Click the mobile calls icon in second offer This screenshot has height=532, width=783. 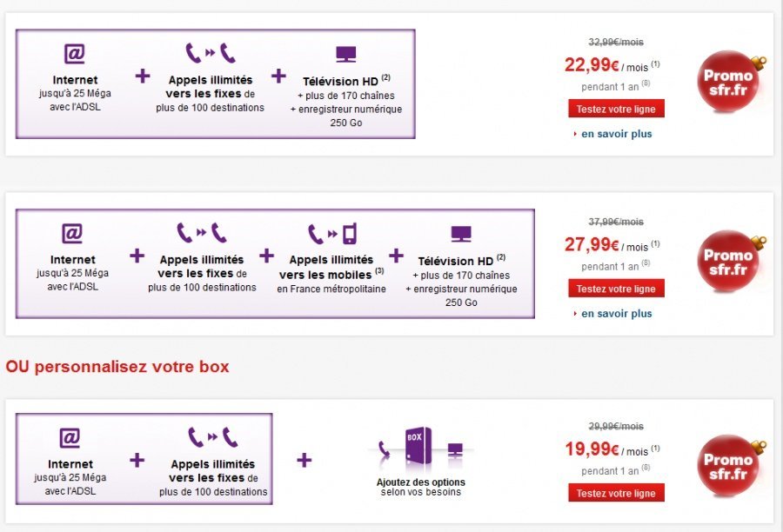(x=331, y=233)
